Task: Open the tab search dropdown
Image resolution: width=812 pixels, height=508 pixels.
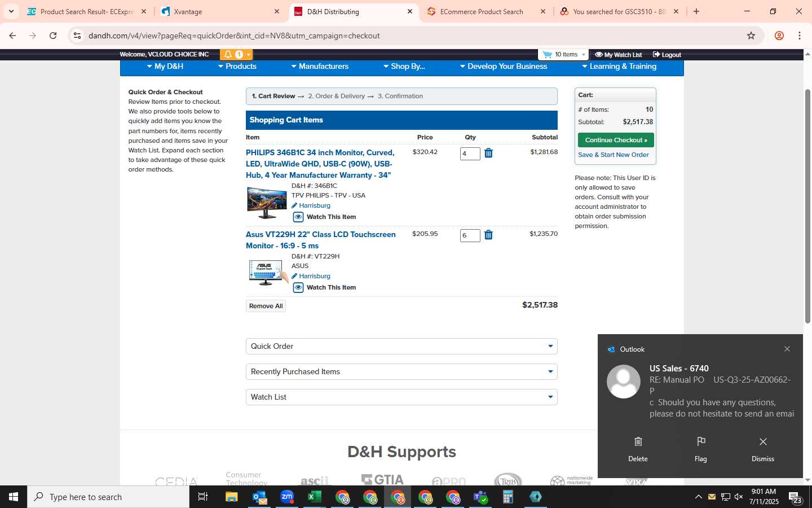Action: coord(11,11)
